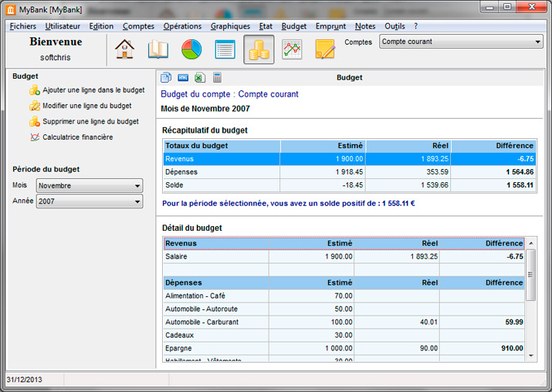This screenshot has width=552, height=392.
Task: Open the Notes menu
Action: (x=365, y=26)
